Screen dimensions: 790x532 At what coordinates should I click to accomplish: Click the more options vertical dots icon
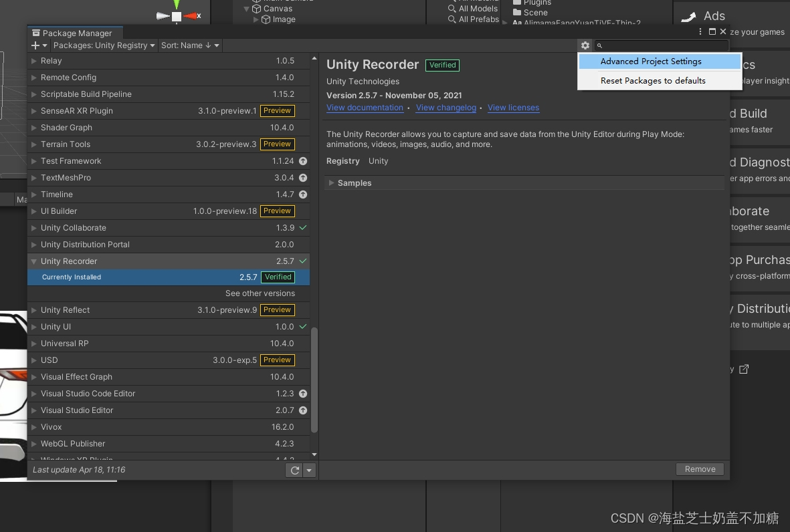pos(700,31)
